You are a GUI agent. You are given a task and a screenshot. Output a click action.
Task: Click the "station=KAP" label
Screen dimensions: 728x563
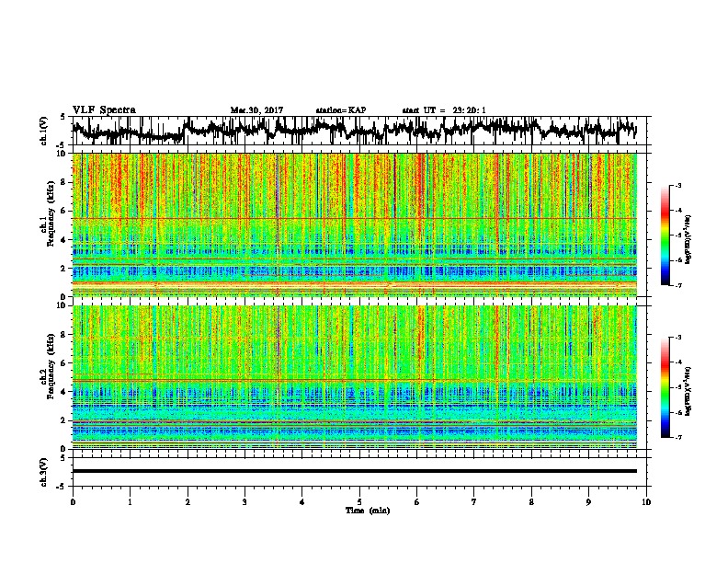tap(341, 110)
